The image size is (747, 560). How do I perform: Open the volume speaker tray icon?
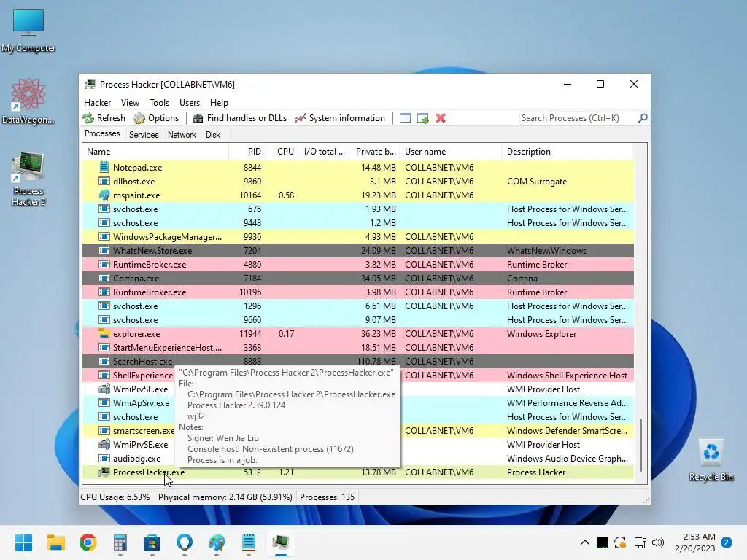click(x=658, y=542)
